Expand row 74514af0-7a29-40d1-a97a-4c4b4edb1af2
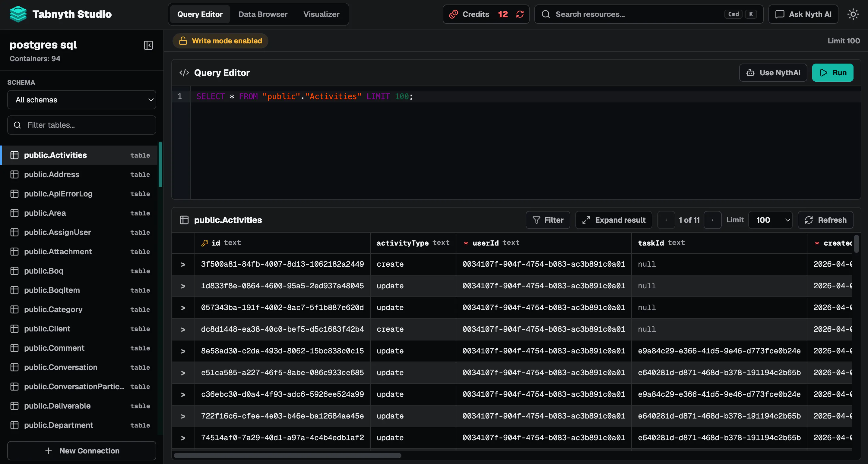 point(183,438)
